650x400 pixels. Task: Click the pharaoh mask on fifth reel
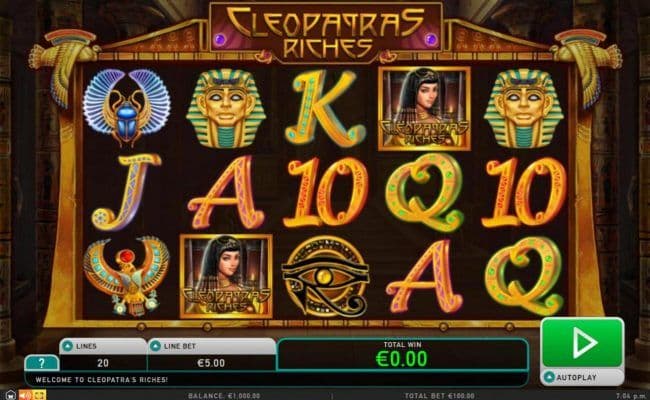(x=524, y=108)
